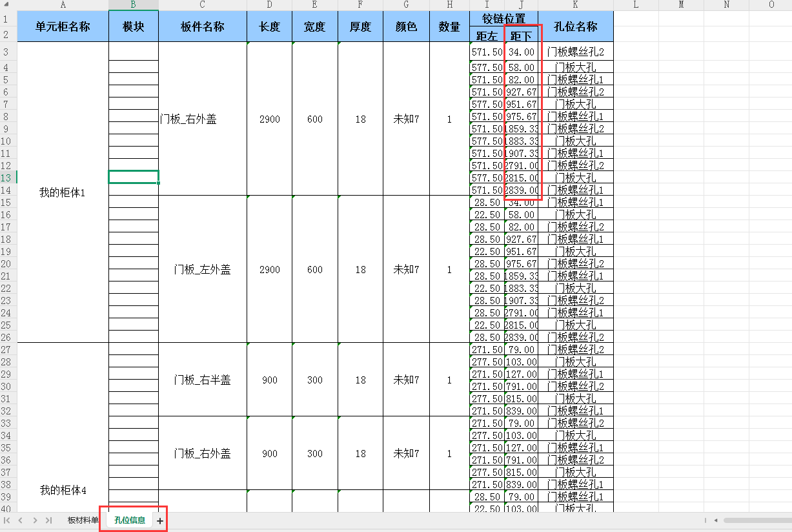Click the 距左 sub-header cell
This screenshot has width=792, height=532.
coord(487,35)
